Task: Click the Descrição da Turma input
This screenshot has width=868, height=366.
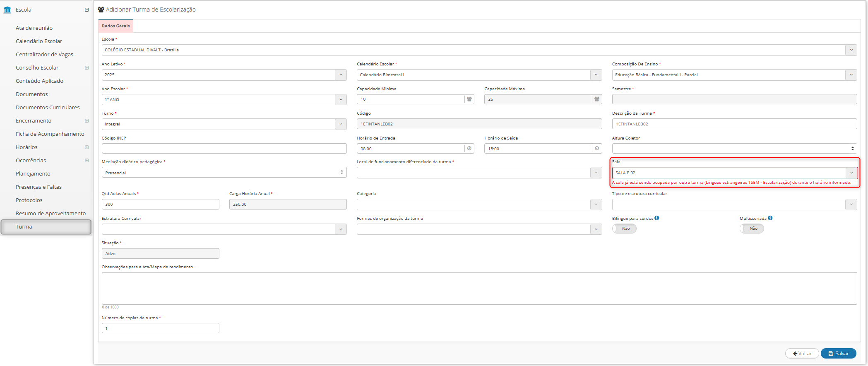Action: (734, 124)
